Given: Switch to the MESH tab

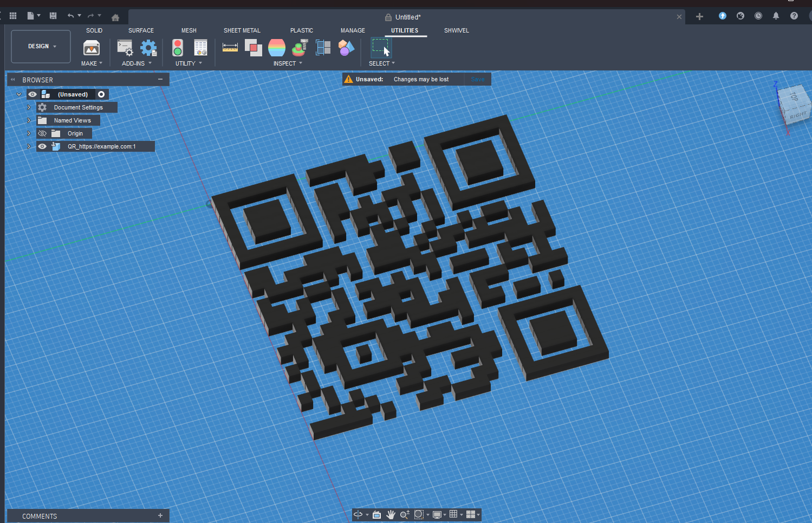Looking at the screenshot, I should [189, 30].
